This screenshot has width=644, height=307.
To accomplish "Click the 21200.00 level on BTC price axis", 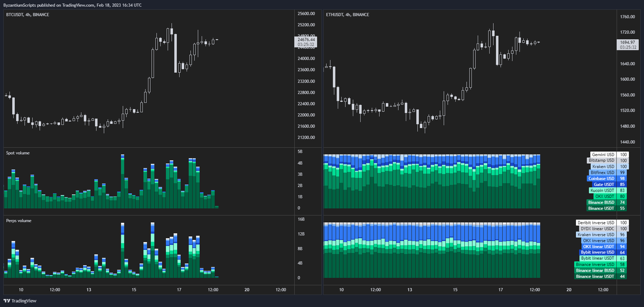I will (306, 137).
